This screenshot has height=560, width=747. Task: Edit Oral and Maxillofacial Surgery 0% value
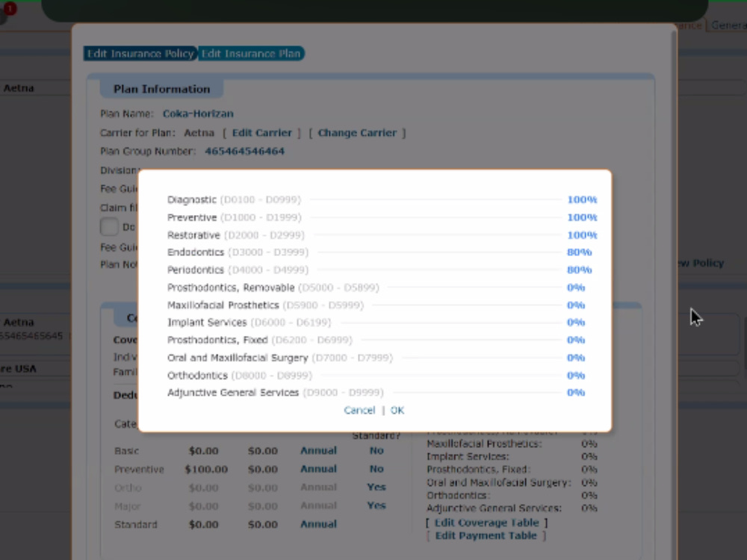pyautogui.click(x=576, y=358)
